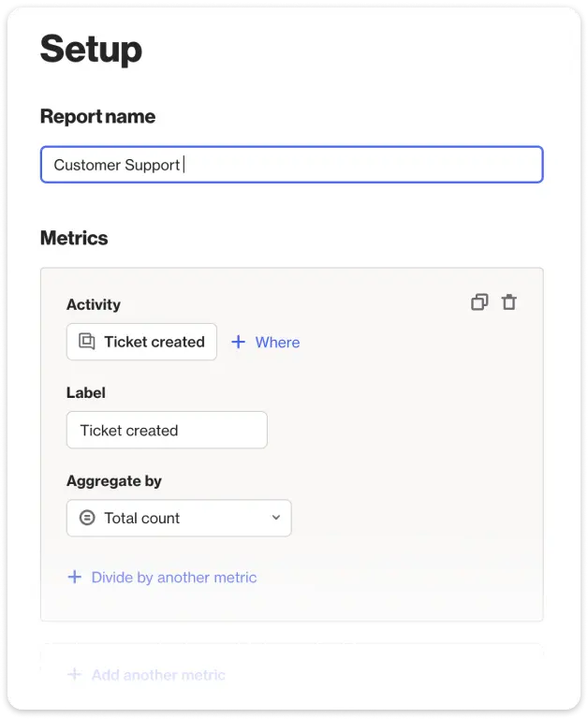The height and width of the screenshot is (719, 588).
Task: Click the Metrics section heading
Action: tap(74, 238)
